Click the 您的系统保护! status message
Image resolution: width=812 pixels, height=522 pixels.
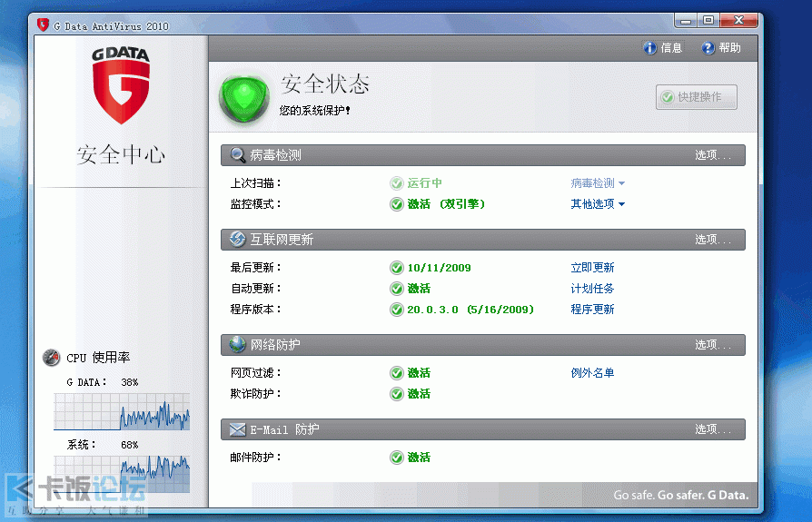[315, 110]
